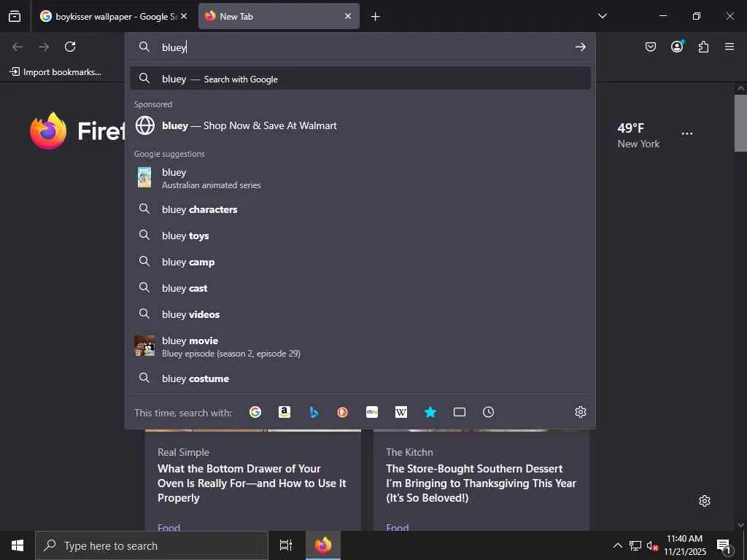The image size is (747, 560).
Task: Reload the current page
Action: [x=70, y=47]
